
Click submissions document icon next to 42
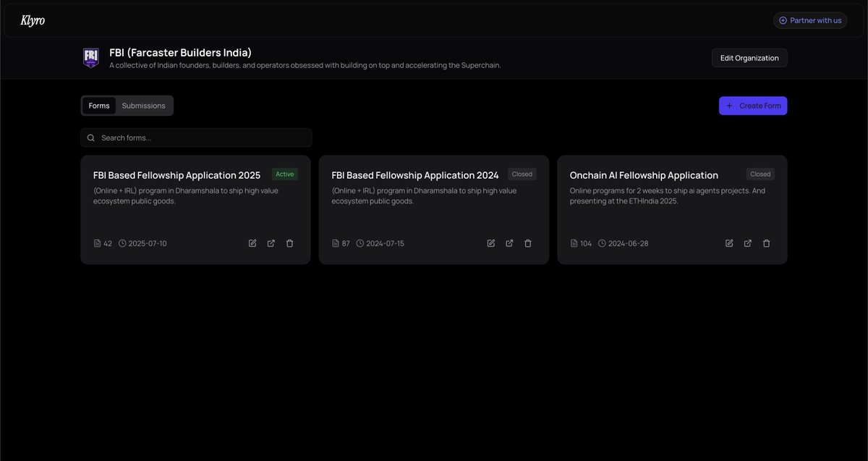(97, 243)
